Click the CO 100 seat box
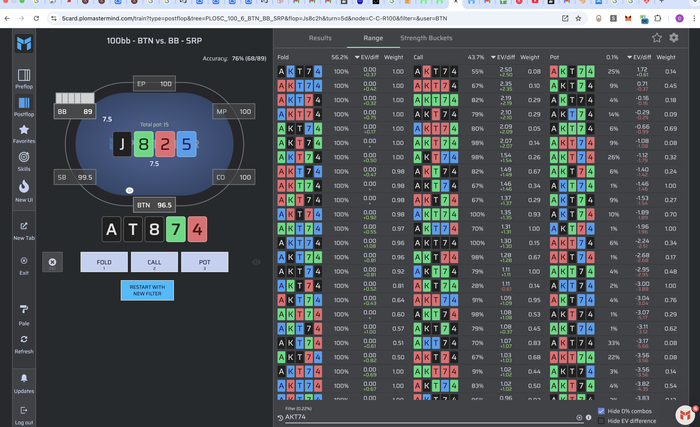 coord(233,177)
